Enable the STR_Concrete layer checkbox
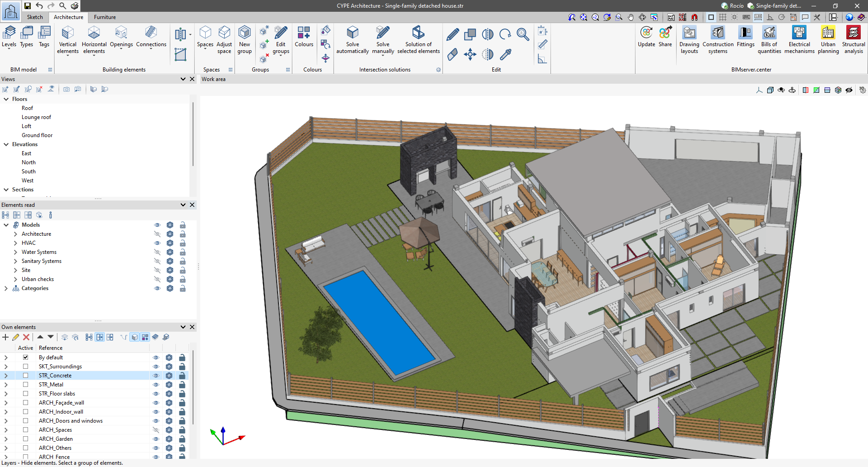The width and height of the screenshot is (868, 467). pyautogui.click(x=26, y=376)
